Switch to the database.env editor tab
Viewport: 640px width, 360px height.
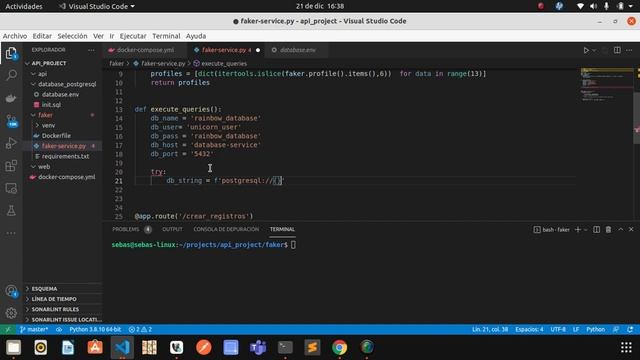tap(298, 50)
